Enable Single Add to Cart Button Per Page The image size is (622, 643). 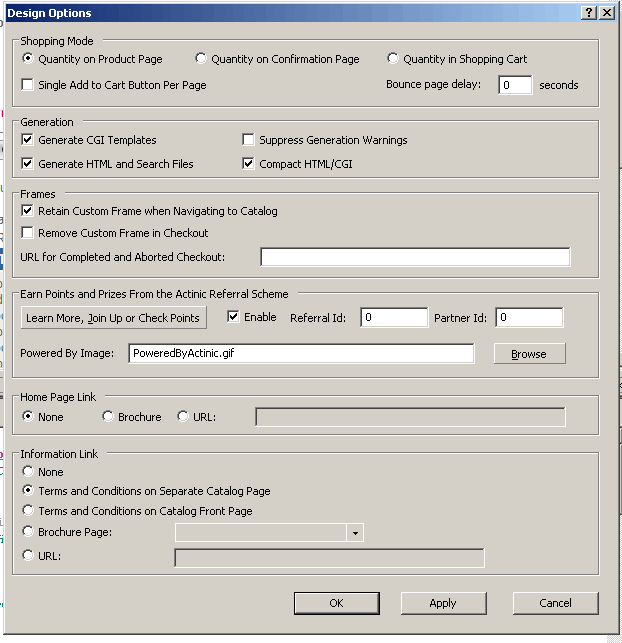click(x=28, y=85)
